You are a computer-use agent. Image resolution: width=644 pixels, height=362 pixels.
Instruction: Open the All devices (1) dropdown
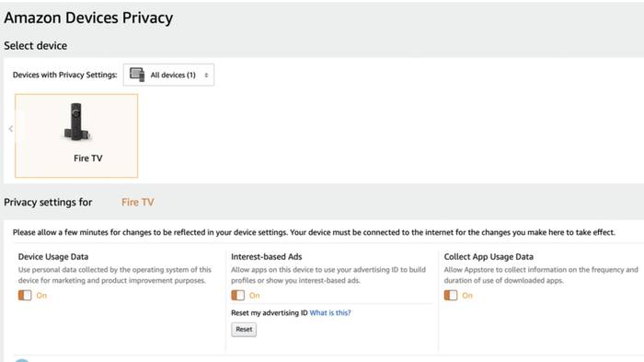[x=168, y=75]
